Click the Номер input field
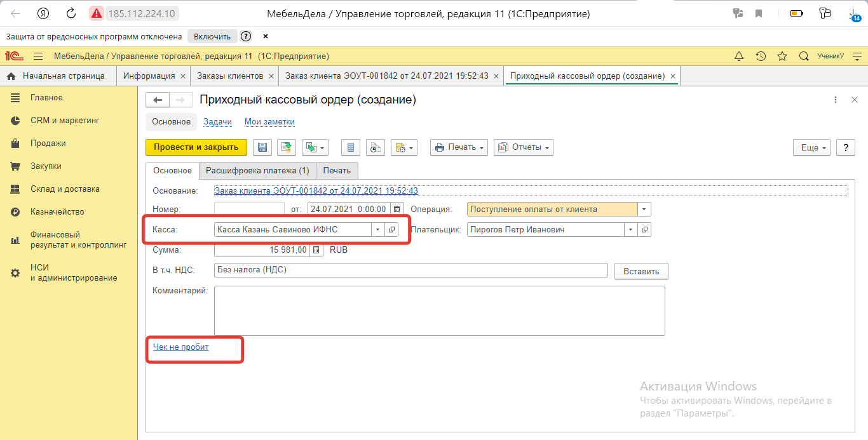Image resolution: width=868 pixels, height=440 pixels. tap(249, 209)
